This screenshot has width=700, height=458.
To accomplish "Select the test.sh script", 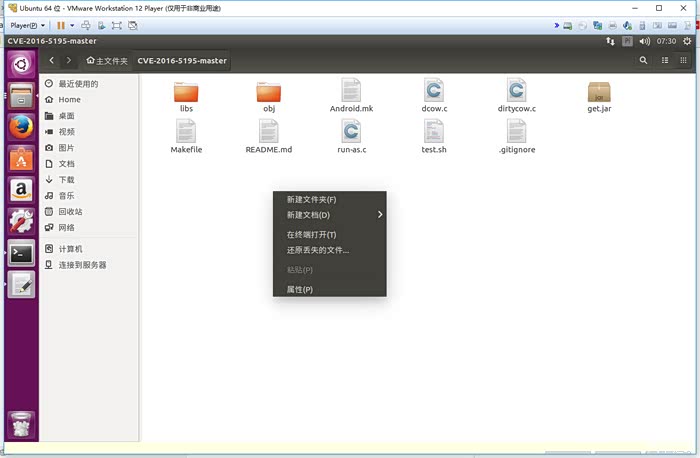I will coord(434,137).
